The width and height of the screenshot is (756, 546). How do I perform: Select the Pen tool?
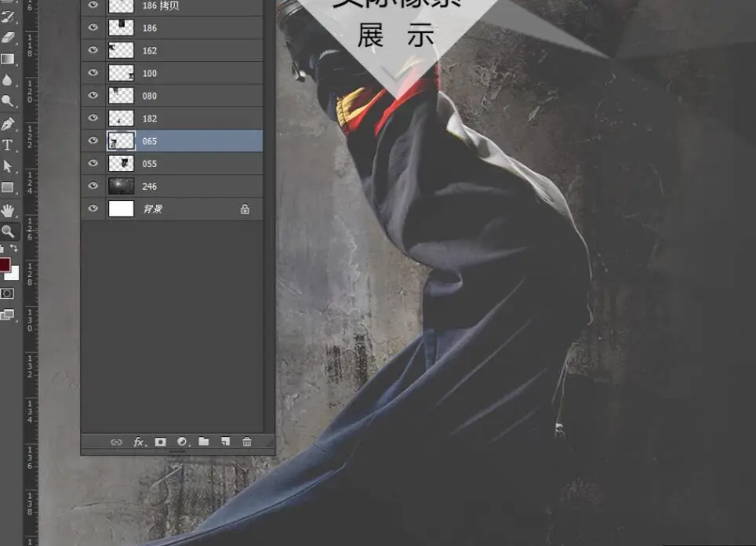point(8,124)
